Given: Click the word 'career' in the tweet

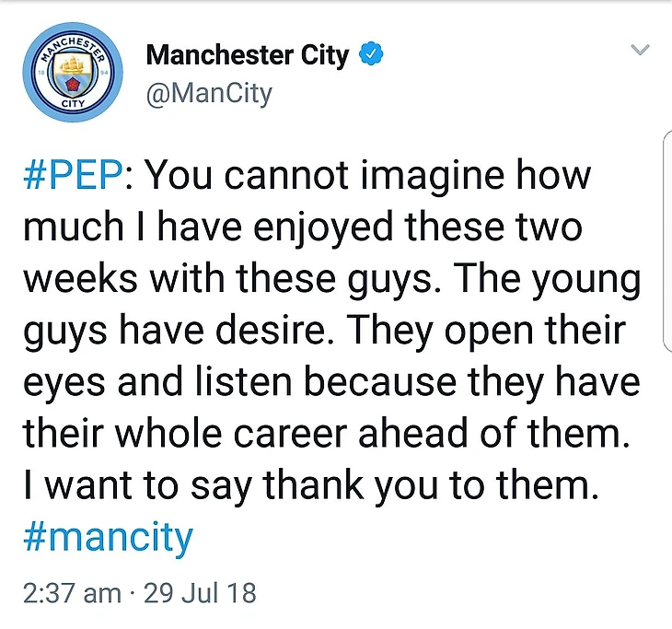Looking at the screenshot, I should tap(291, 434).
